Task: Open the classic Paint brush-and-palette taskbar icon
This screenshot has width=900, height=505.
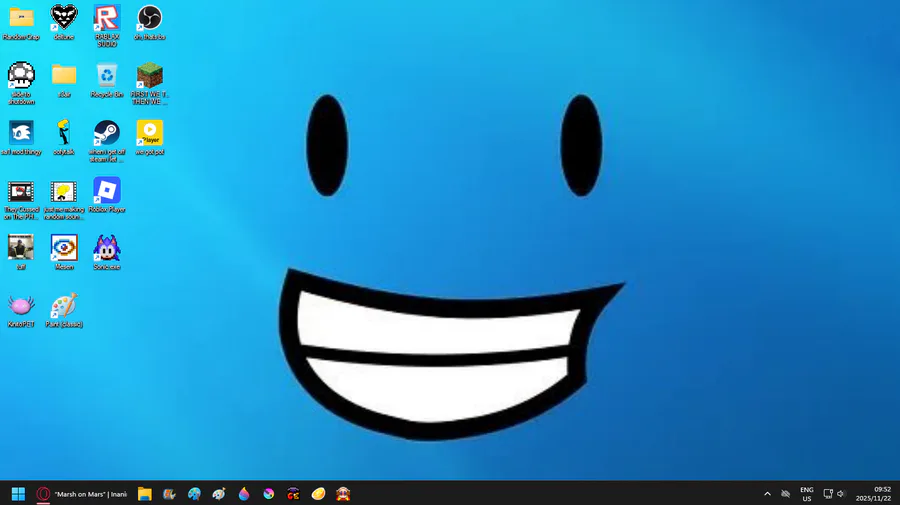Action: 219,494
